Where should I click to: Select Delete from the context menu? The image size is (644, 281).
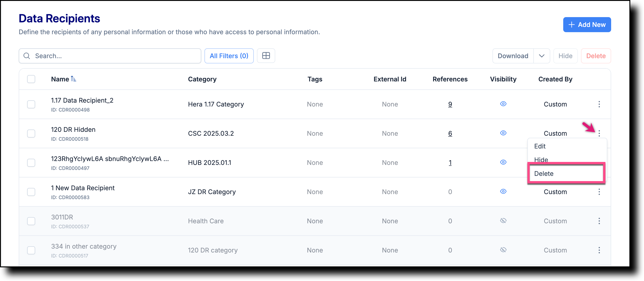click(x=544, y=173)
